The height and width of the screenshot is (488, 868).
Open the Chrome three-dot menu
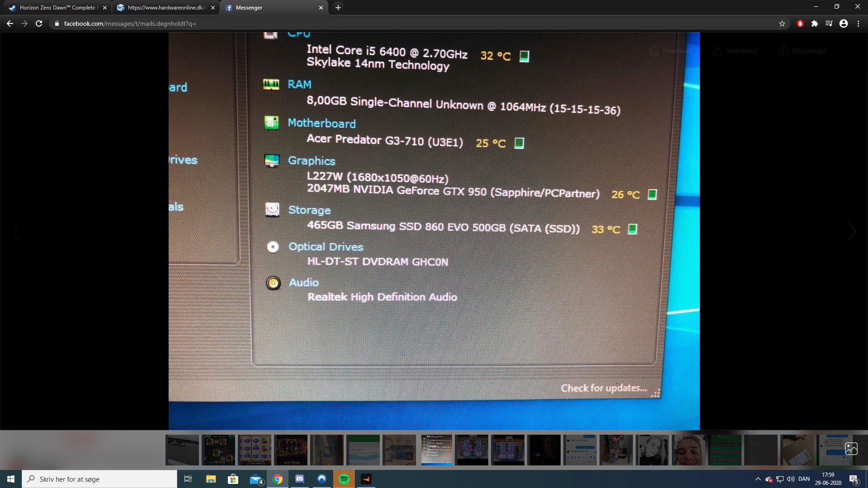858,23
